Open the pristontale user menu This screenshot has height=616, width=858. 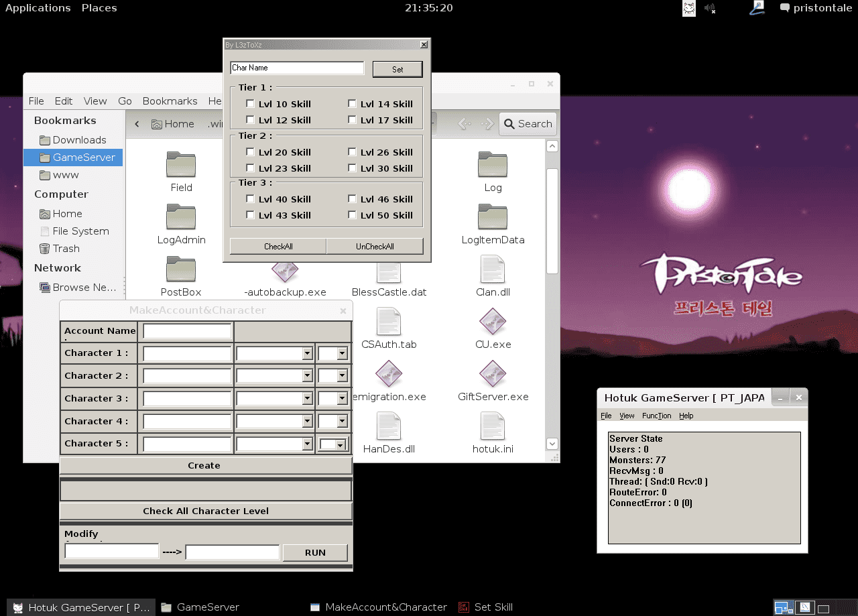pos(816,8)
